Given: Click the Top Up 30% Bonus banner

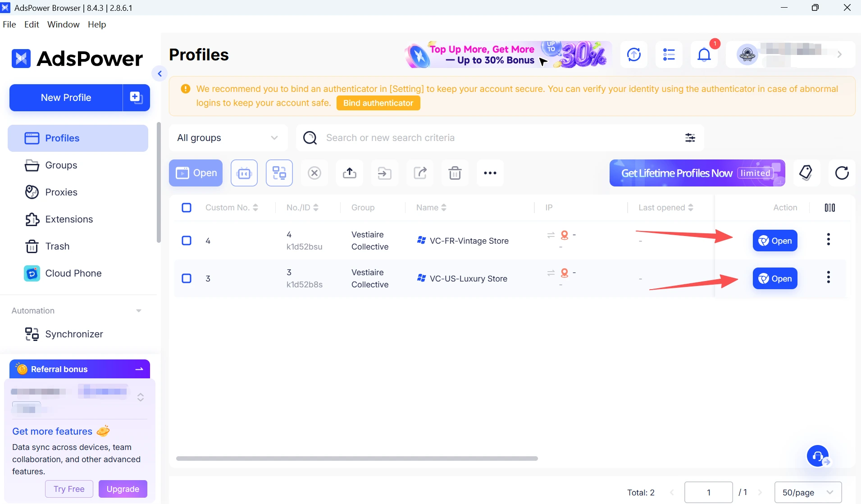Looking at the screenshot, I should click(x=508, y=54).
